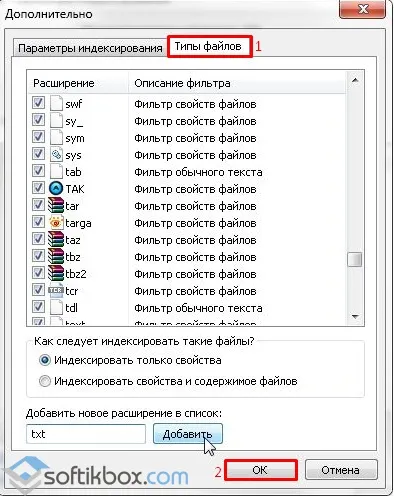394x496 pixels.
Task: Click the tbz WinRAR archive icon
Action: coord(56,257)
